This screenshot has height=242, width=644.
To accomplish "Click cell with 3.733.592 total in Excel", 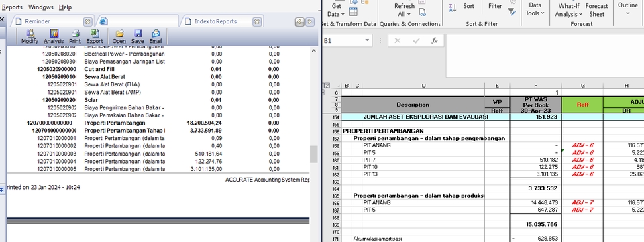I will pyautogui.click(x=535, y=188).
